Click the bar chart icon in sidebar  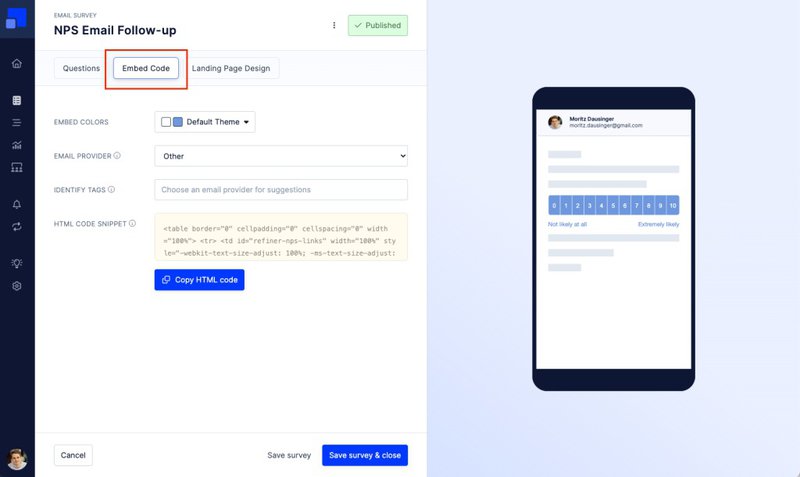[x=16, y=145]
